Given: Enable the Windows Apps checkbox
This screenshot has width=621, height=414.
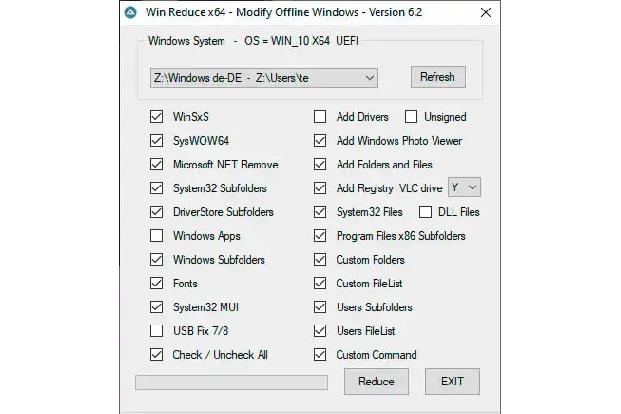Looking at the screenshot, I should 156,236.
